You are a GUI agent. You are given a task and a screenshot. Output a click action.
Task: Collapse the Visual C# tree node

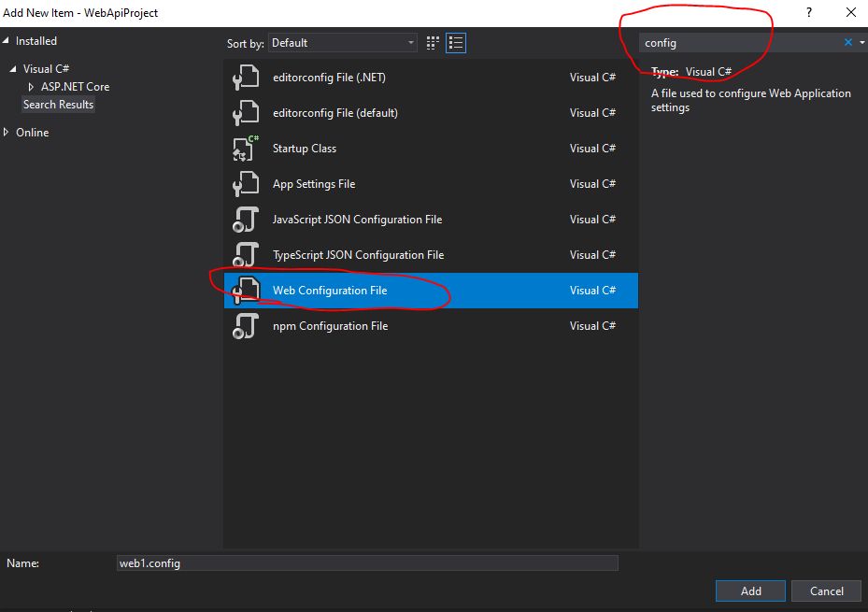[x=13, y=68]
